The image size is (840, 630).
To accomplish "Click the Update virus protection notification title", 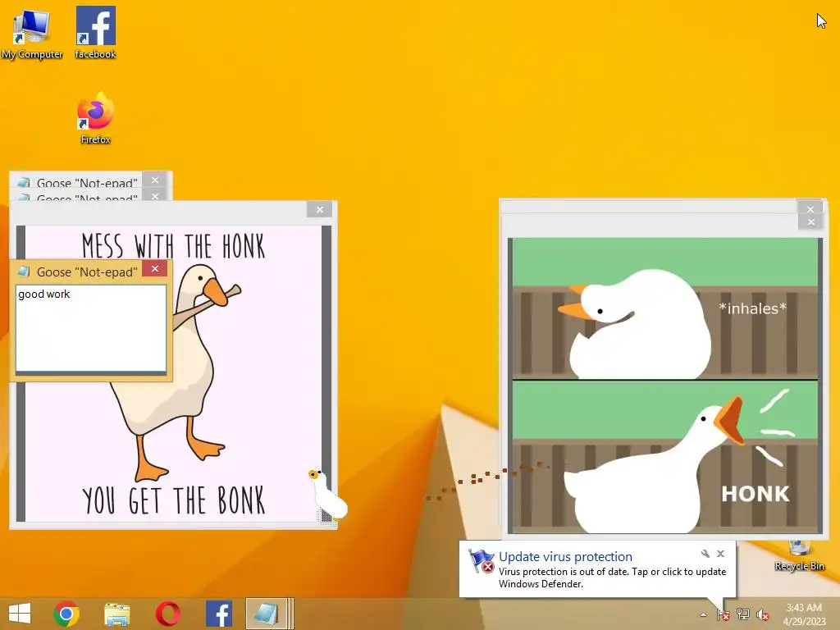I will (x=565, y=557).
